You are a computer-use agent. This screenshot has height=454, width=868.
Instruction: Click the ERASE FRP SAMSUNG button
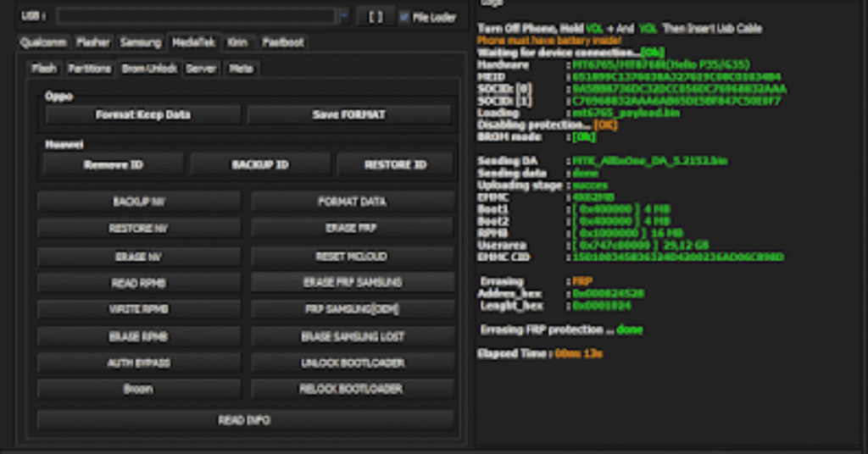pyautogui.click(x=353, y=282)
